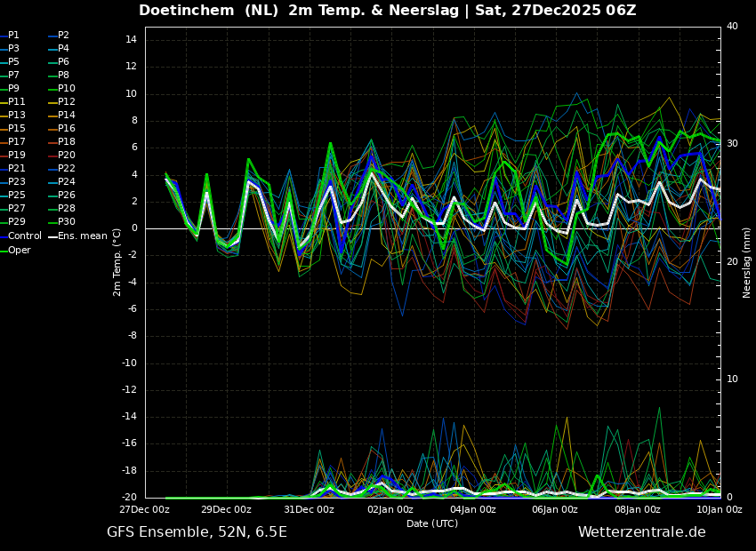Toggle the Ens. mean legend entry
Image resolution: width=756 pixels, height=551 pixels.
[82, 236]
